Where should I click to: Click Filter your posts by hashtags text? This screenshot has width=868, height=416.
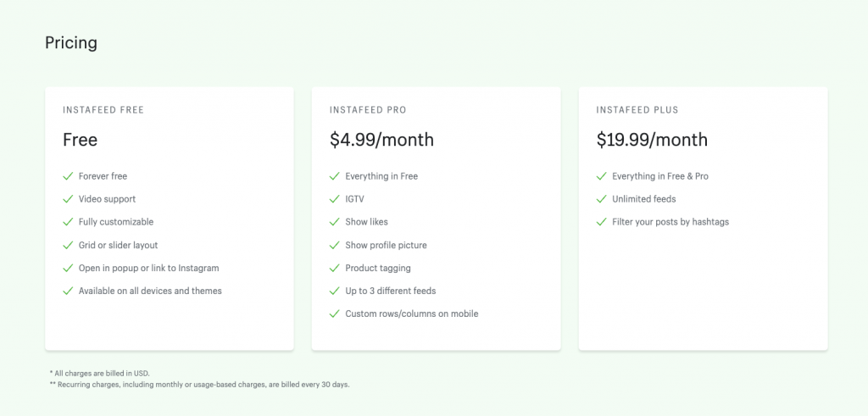(670, 222)
